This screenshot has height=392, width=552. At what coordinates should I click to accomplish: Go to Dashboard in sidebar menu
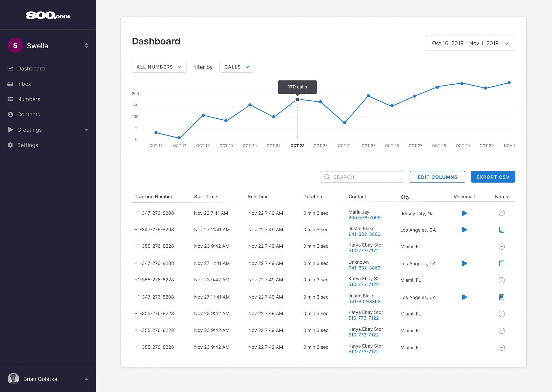tap(31, 69)
